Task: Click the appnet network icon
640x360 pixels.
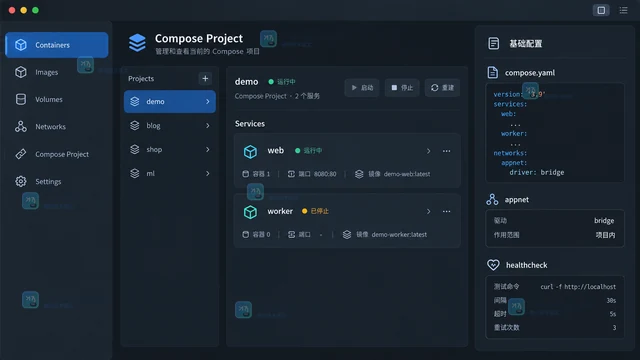Action: click(x=492, y=200)
